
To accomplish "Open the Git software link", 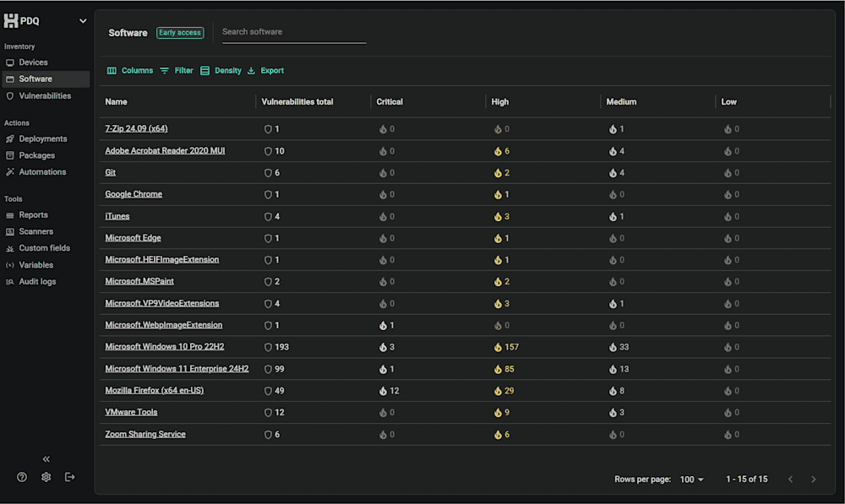I will pos(110,172).
